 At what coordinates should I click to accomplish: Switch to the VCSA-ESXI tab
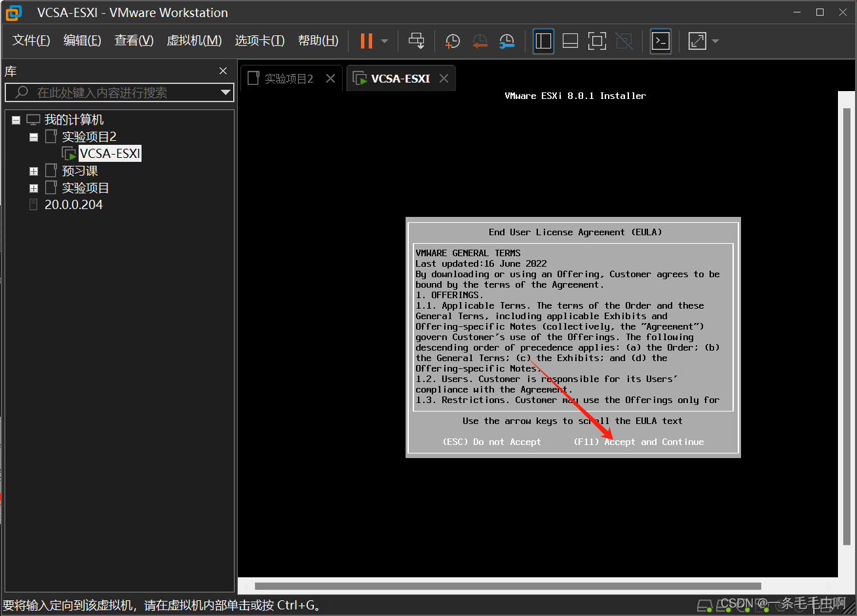point(400,79)
